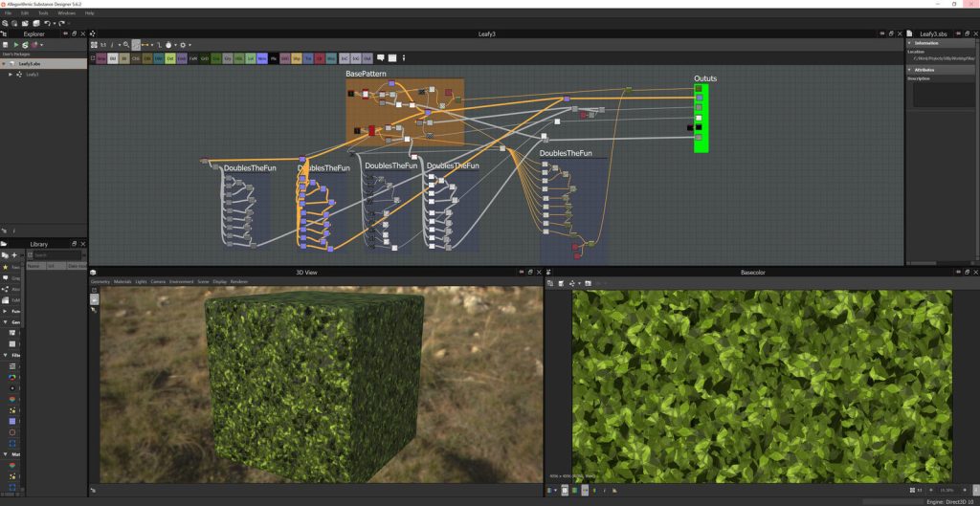Open the Materials menu in 3D View
The image size is (980, 506).
tap(123, 282)
